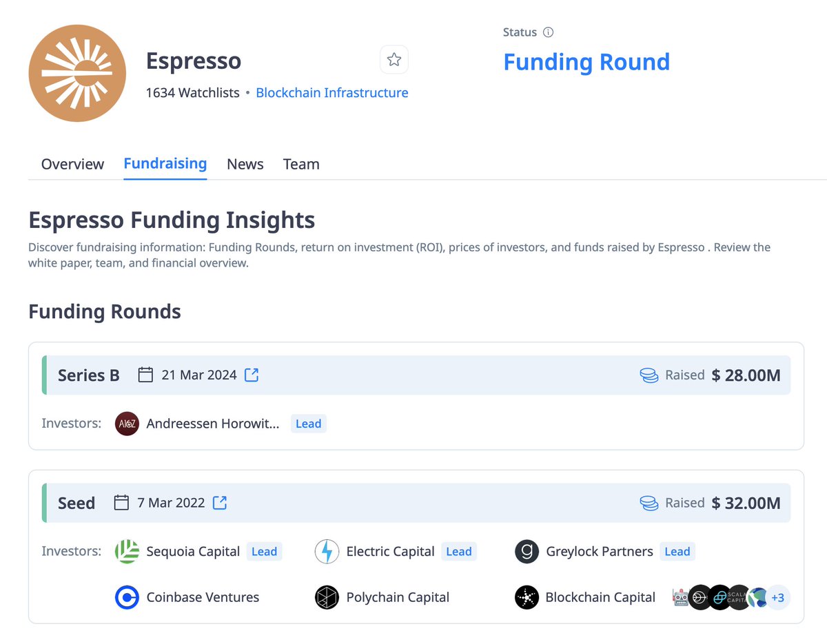The height and width of the screenshot is (644, 827).
Task: Click the Status info icon
Action: click(549, 32)
